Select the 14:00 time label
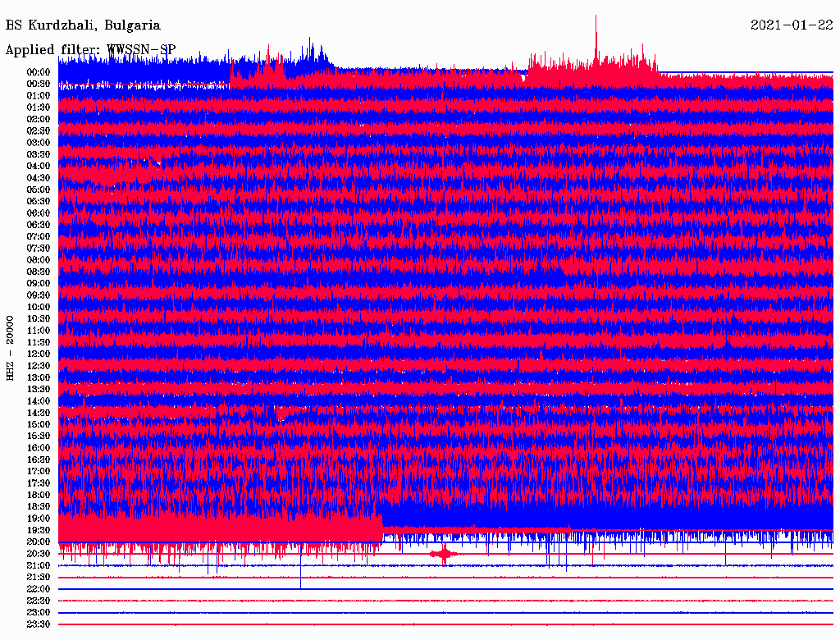The image size is (840, 640). [x=39, y=401]
